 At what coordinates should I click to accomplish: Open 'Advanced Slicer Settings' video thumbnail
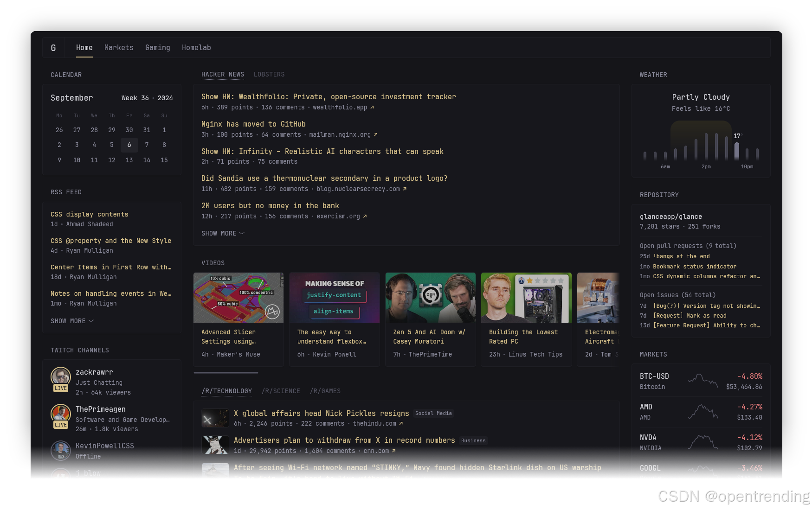(238, 298)
